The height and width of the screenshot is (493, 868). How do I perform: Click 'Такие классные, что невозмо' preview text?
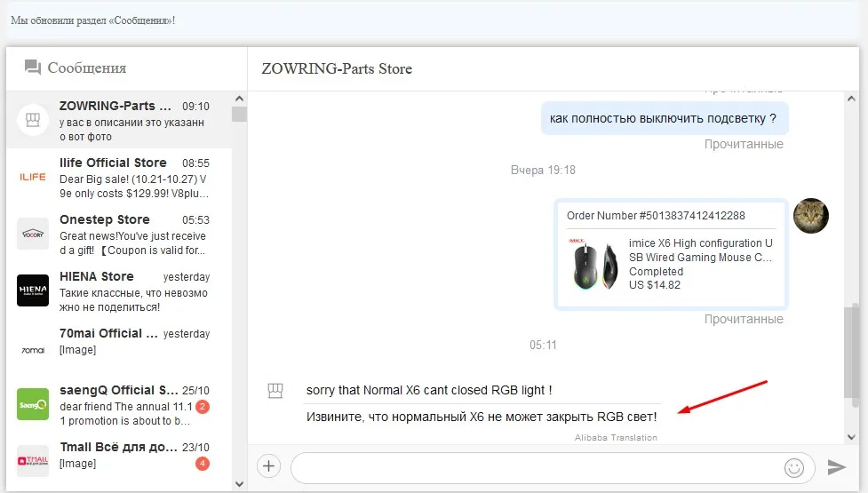click(x=133, y=293)
